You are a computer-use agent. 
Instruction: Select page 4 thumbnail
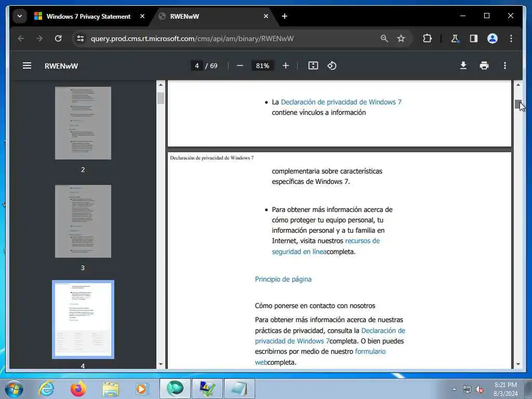click(83, 320)
